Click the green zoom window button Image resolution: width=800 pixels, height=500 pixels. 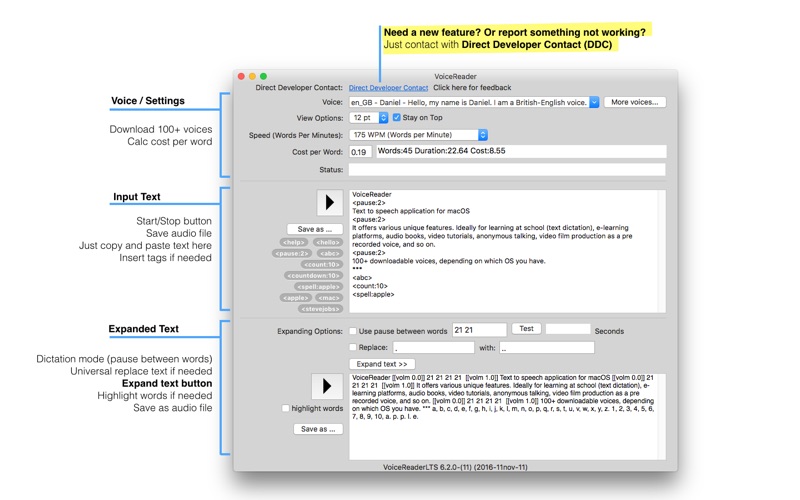[263, 76]
